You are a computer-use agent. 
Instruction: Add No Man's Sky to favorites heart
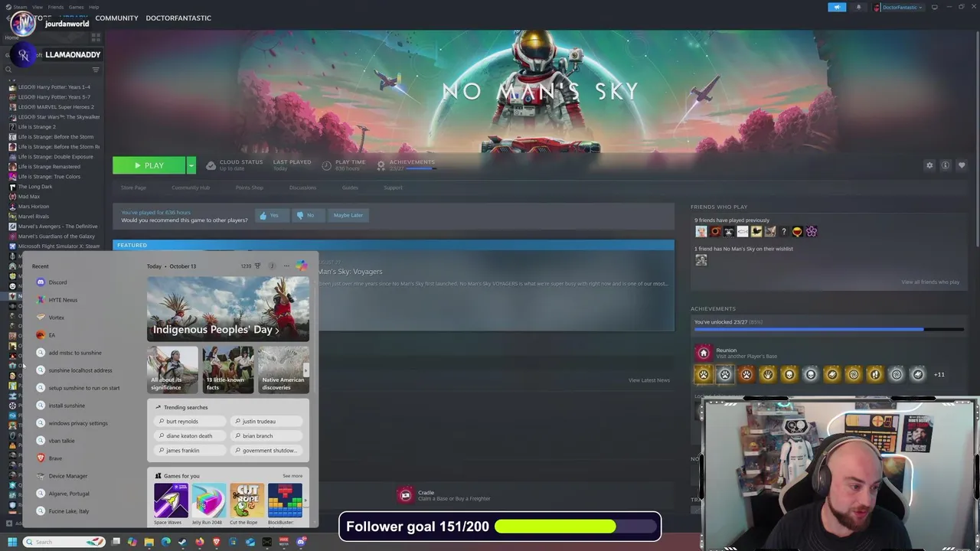click(x=962, y=165)
